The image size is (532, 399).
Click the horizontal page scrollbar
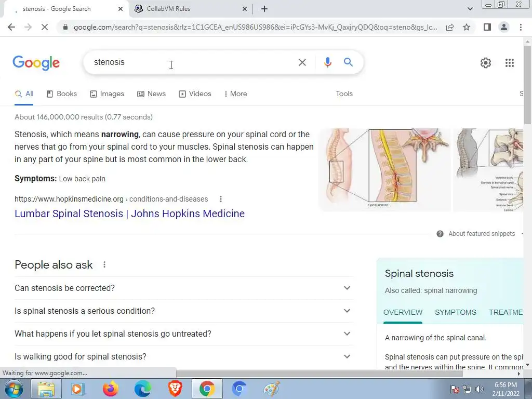click(x=319, y=374)
